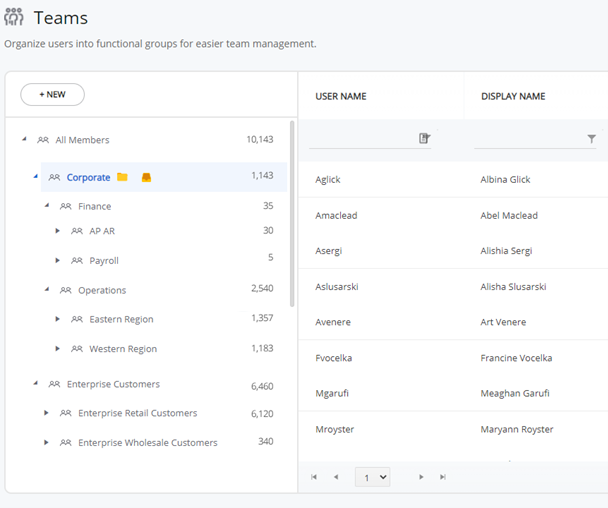Viewport: 608px width, 508px height.
Task: Jump to the last page of results
Action: point(443,477)
